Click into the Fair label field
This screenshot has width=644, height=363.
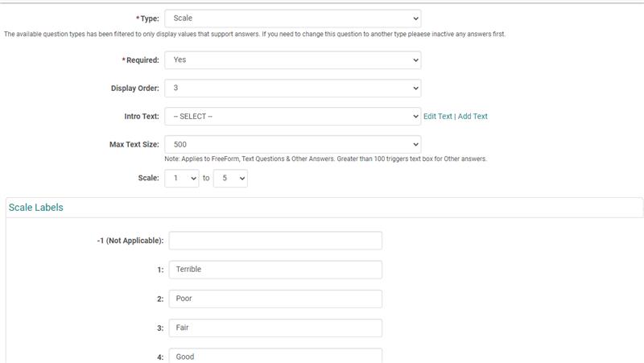(x=275, y=328)
